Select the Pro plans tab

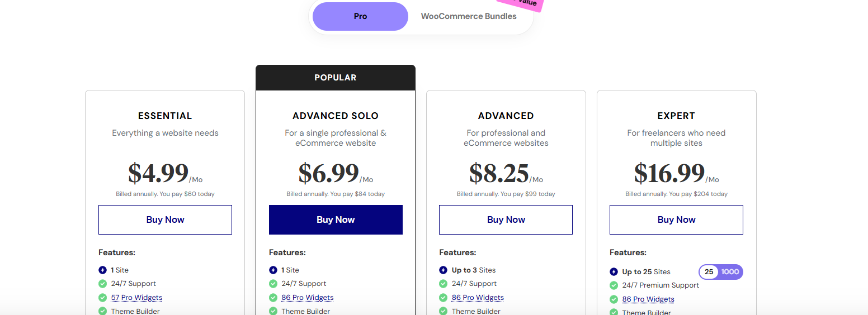point(360,16)
